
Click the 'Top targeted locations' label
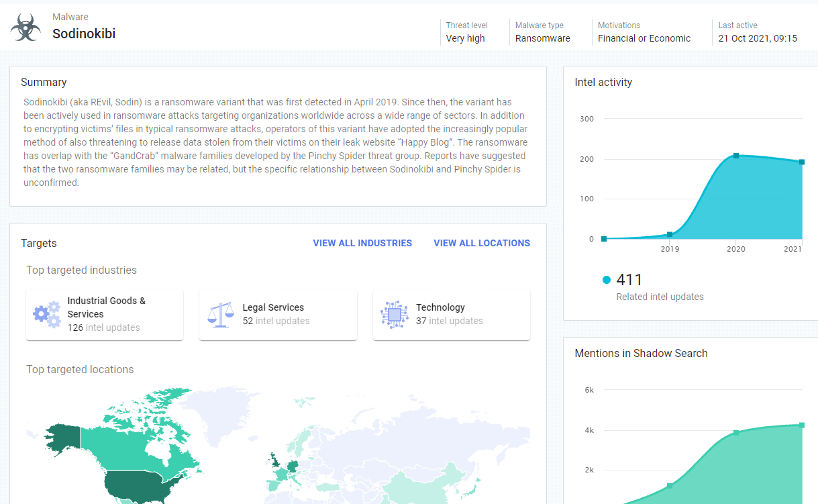80,369
